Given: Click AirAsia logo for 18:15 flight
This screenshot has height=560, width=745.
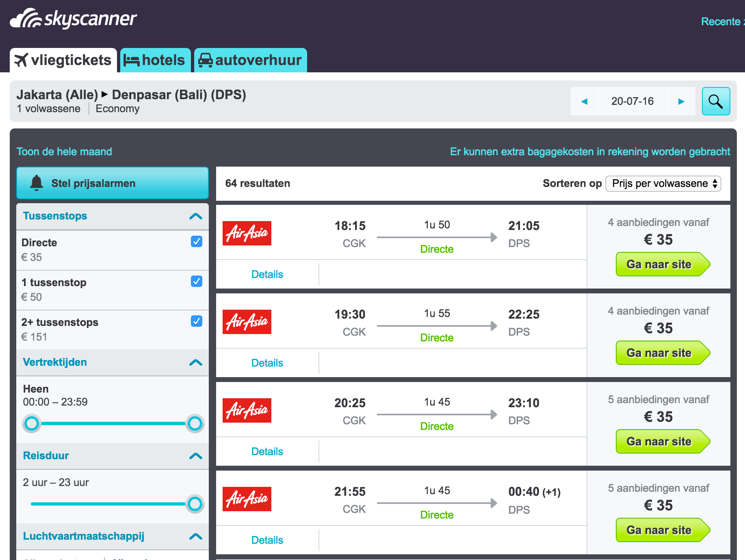Looking at the screenshot, I should pos(247,233).
